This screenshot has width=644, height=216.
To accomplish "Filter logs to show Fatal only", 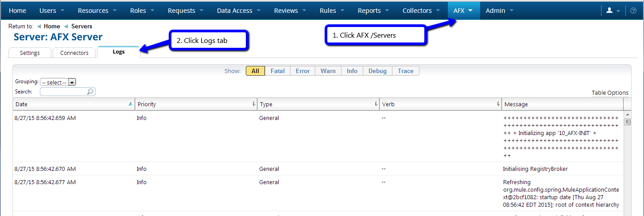I will coord(278,71).
